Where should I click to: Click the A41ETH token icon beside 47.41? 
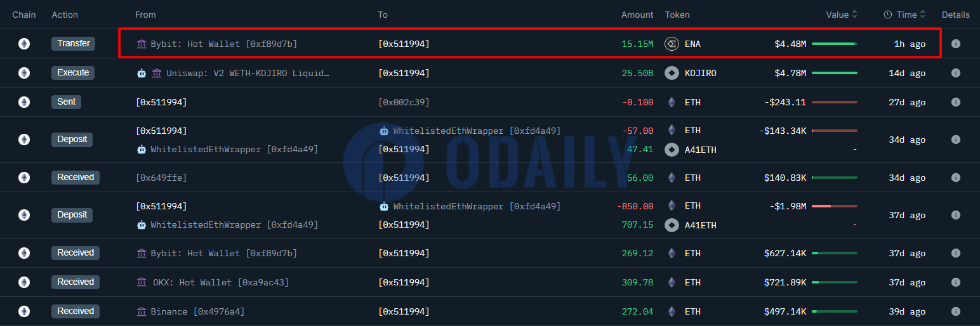[672, 150]
